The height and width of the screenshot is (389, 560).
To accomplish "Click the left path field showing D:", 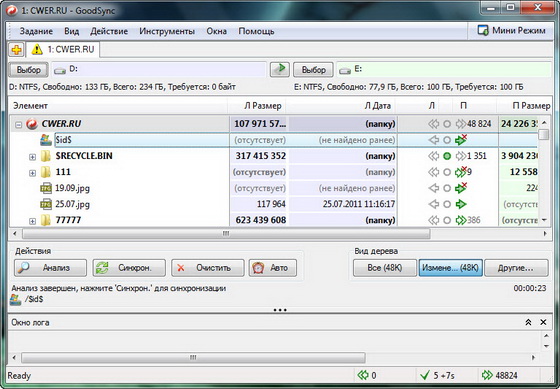I will point(159,69).
